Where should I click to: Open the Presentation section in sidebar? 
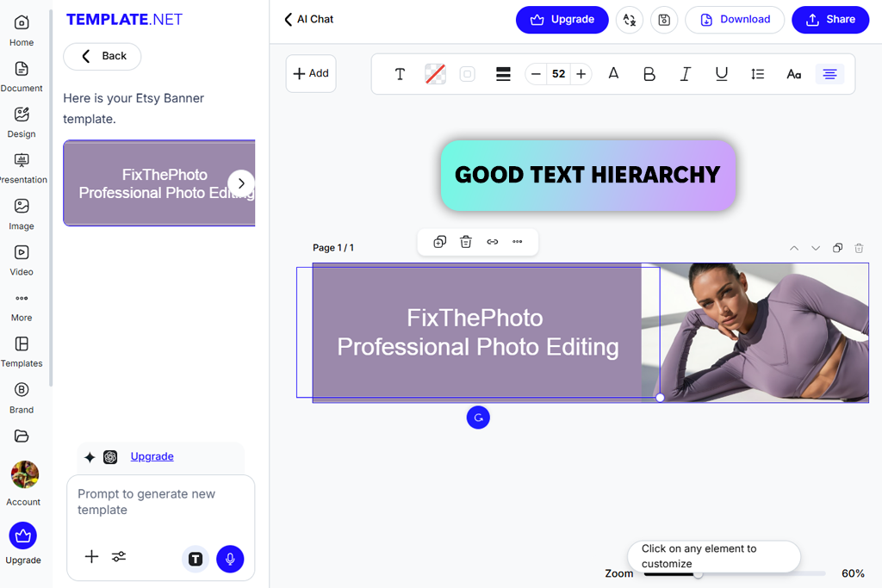[x=22, y=168]
